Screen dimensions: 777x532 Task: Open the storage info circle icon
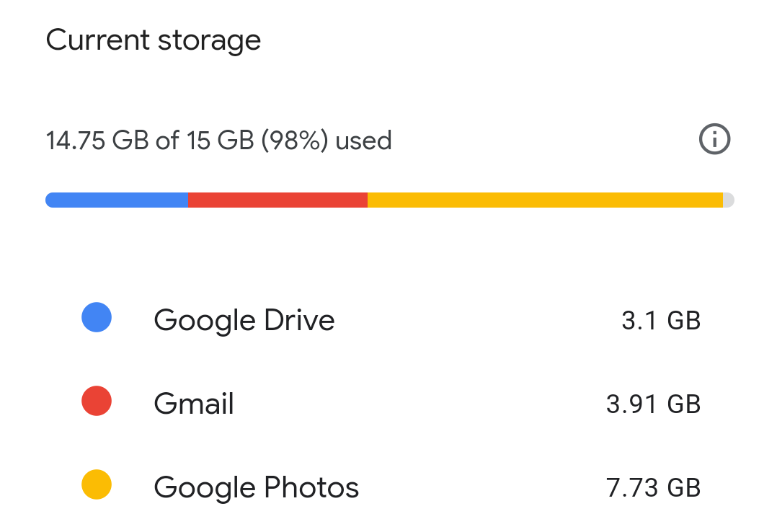[x=714, y=139]
